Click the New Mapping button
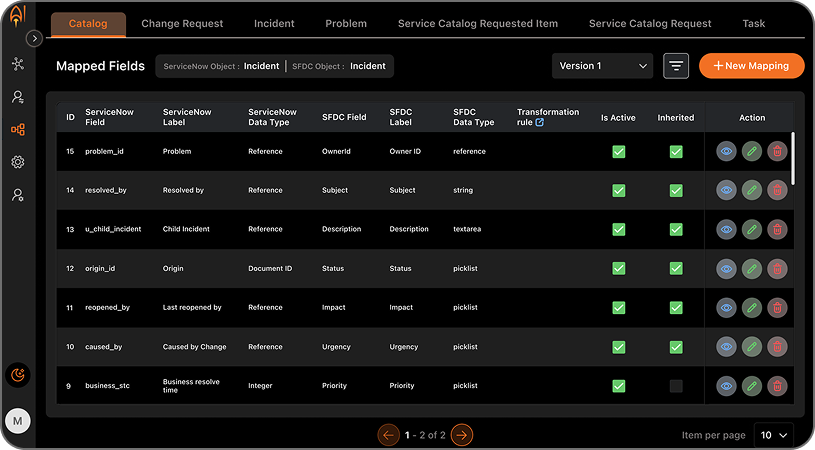This screenshot has width=815, height=450. (x=751, y=66)
